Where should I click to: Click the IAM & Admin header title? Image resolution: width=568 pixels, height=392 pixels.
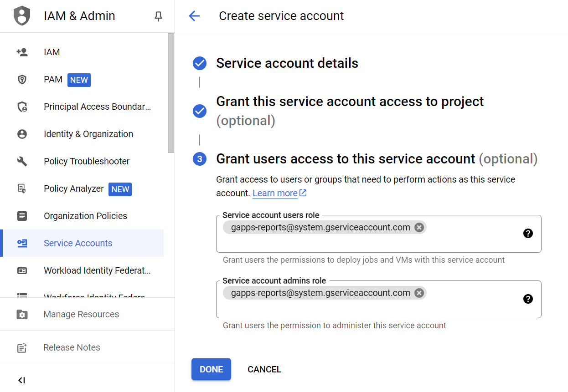click(79, 16)
